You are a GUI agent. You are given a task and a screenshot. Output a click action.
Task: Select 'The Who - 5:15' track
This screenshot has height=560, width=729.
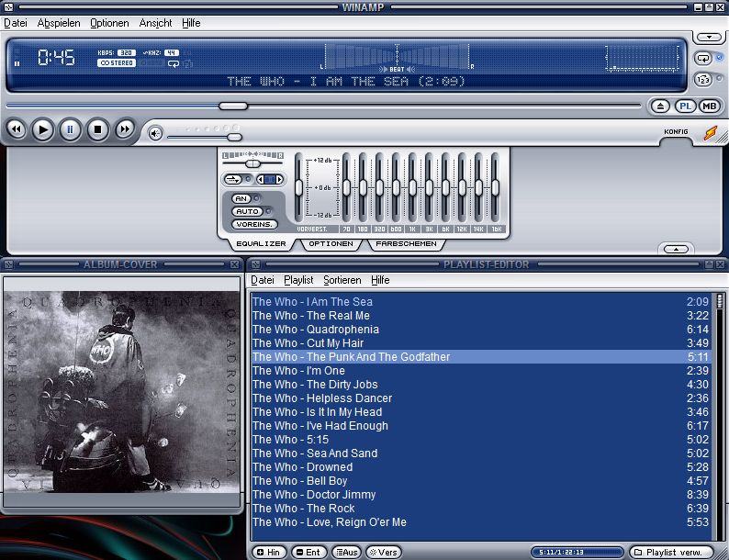coord(481,439)
